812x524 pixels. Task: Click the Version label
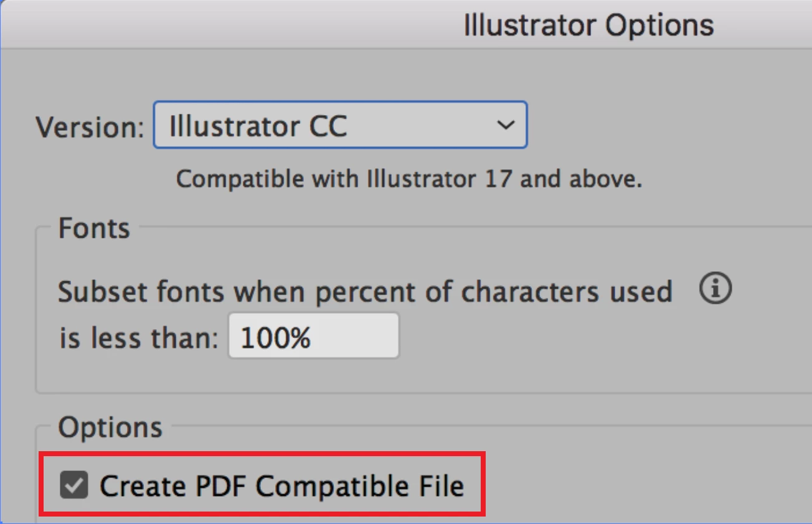click(x=90, y=127)
